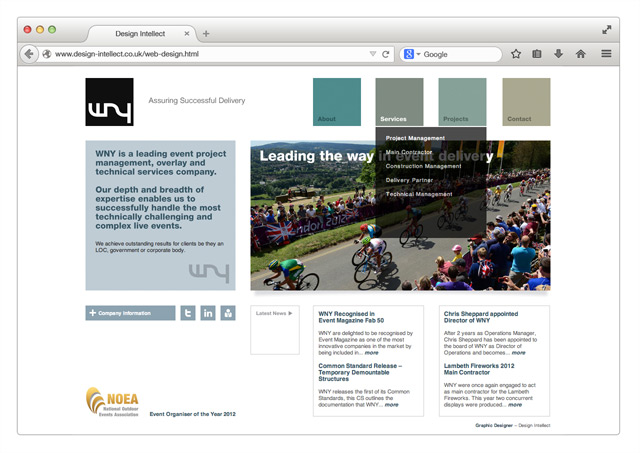Open a new tab with the plus button

tap(206, 33)
